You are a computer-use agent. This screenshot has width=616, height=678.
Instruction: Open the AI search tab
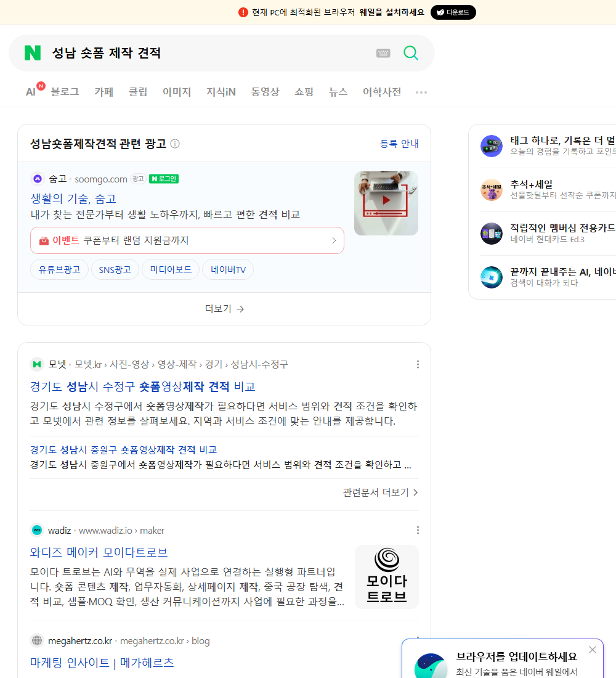coord(31,92)
